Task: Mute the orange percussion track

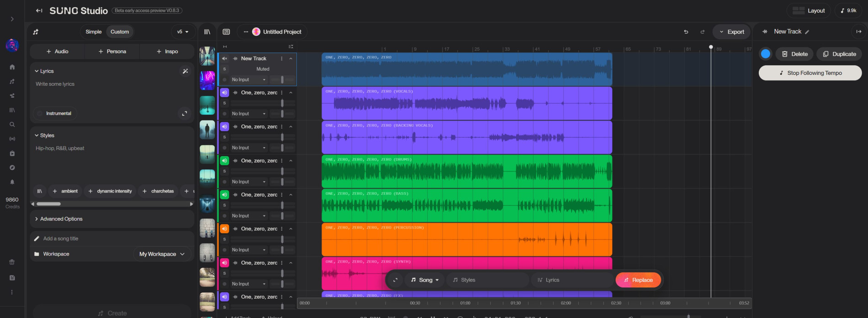Action: [224, 229]
